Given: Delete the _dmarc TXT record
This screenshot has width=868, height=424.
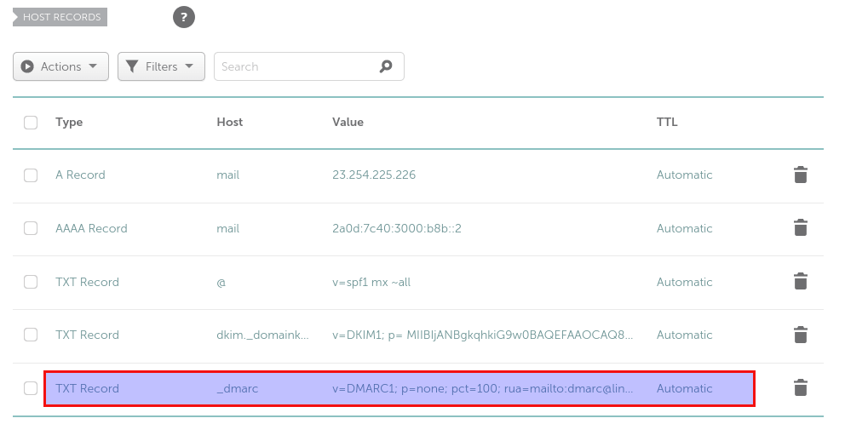Looking at the screenshot, I should pos(800,388).
